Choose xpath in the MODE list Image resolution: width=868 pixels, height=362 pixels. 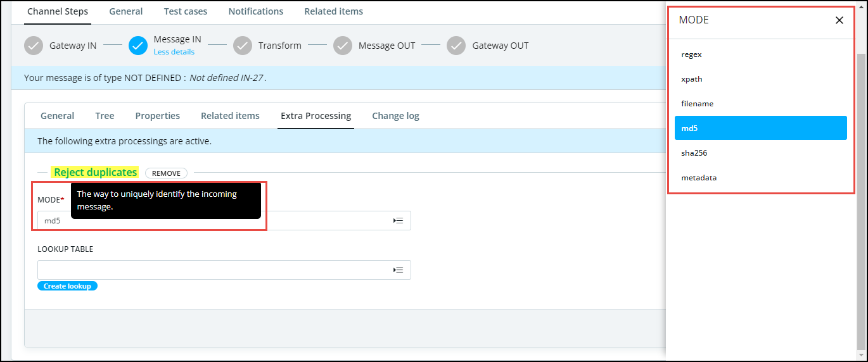761,79
